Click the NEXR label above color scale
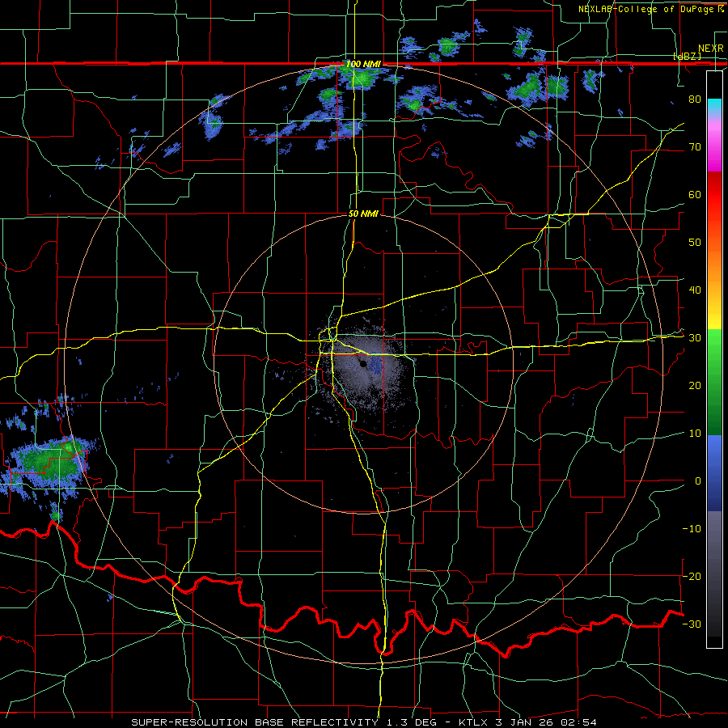The width and height of the screenshot is (728, 728). coord(710,49)
